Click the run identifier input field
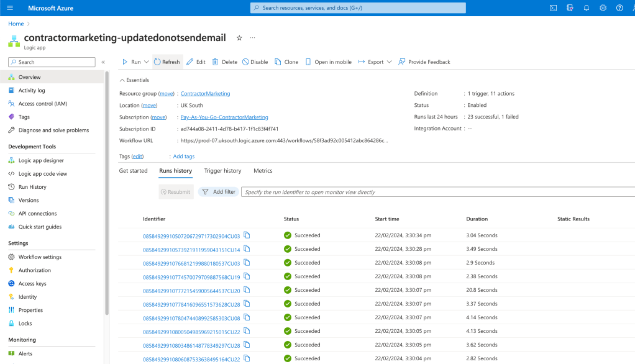This screenshot has width=635, height=364. coord(438,192)
